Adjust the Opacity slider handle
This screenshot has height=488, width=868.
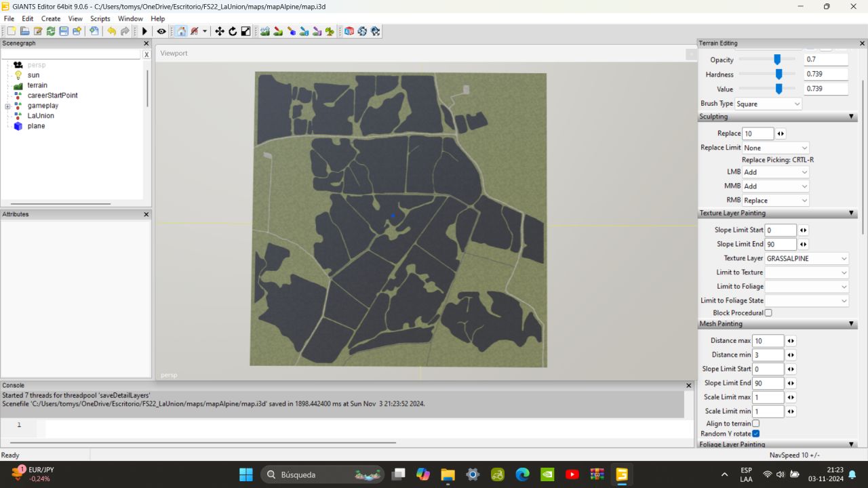pyautogui.click(x=777, y=60)
